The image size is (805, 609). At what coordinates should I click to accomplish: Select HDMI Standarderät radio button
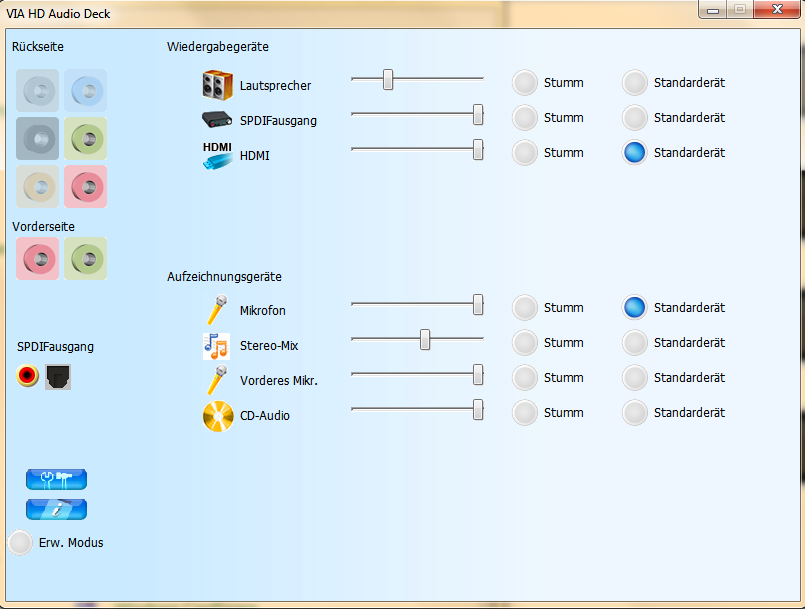[x=635, y=153]
